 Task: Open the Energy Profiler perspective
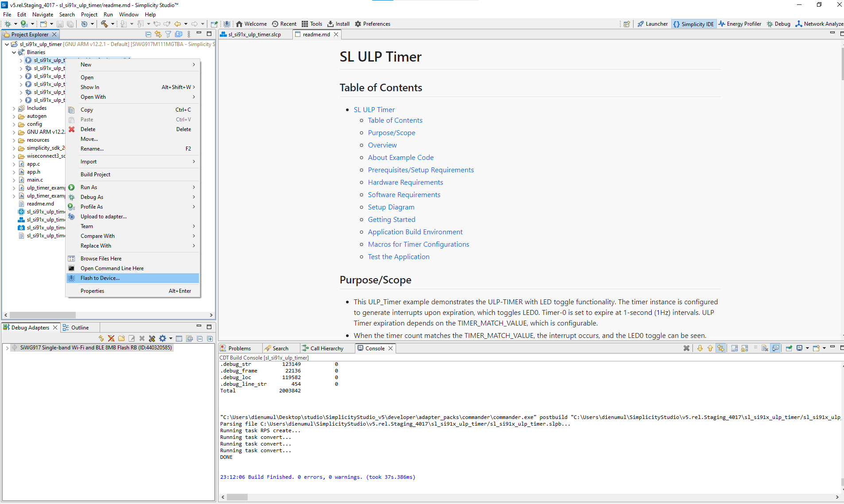pos(739,24)
